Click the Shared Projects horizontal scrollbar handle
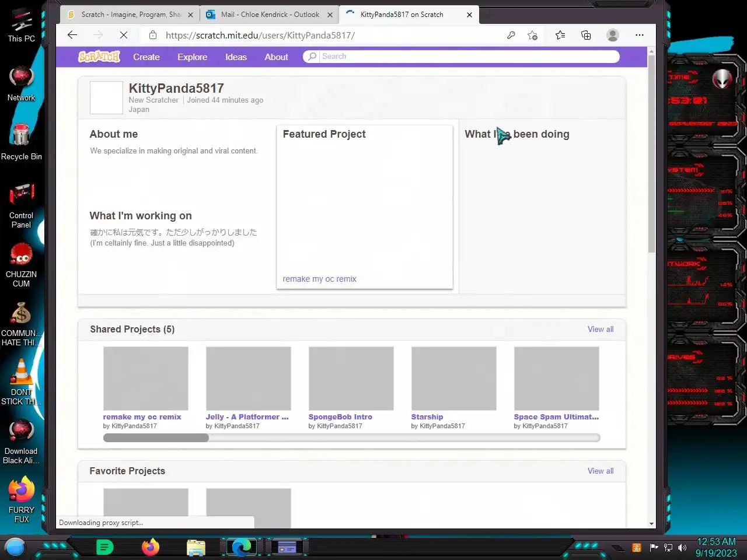Image resolution: width=747 pixels, height=560 pixels. pyautogui.click(x=156, y=437)
